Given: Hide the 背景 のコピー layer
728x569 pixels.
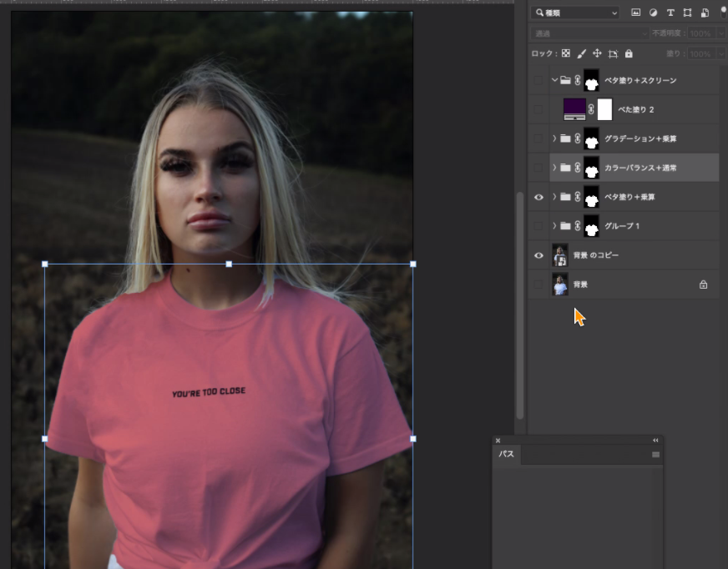Looking at the screenshot, I should pos(538,255).
